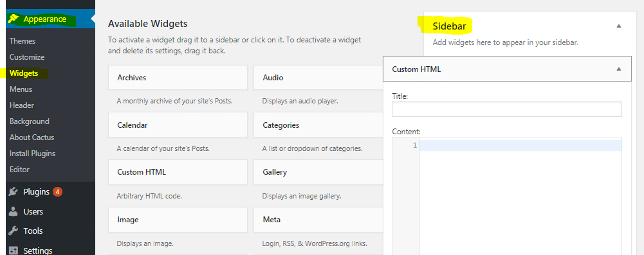644x255 pixels.
Task: Open the Themes submenu item
Action: click(x=23, y=41)
